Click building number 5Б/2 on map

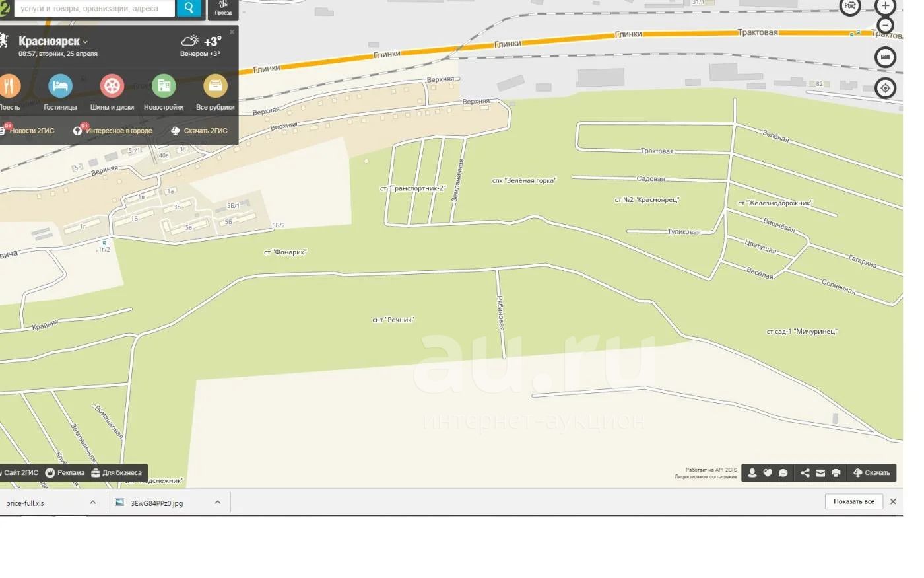point(279,225)
